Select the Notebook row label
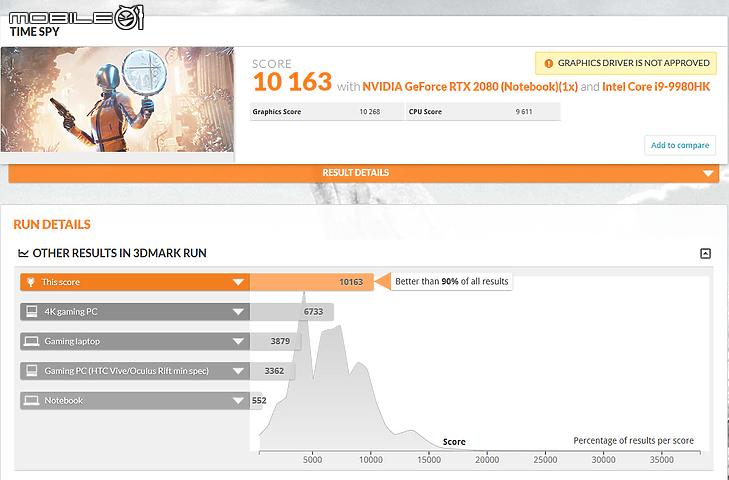 64,400
